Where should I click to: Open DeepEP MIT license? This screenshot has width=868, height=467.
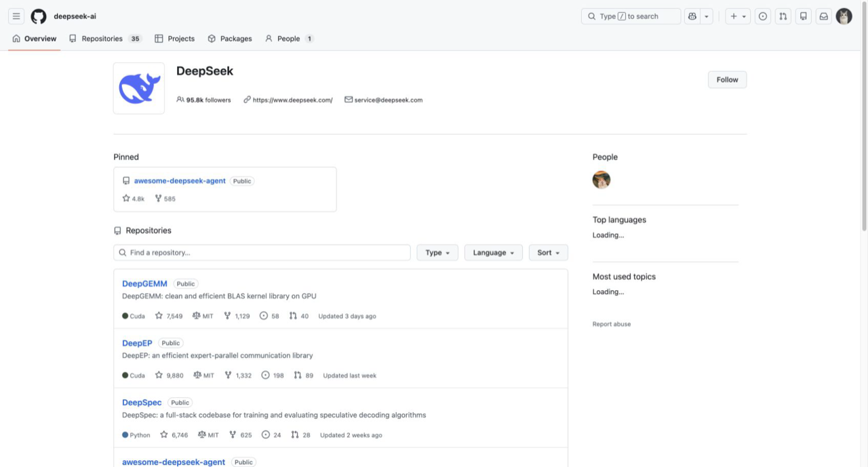203,375
